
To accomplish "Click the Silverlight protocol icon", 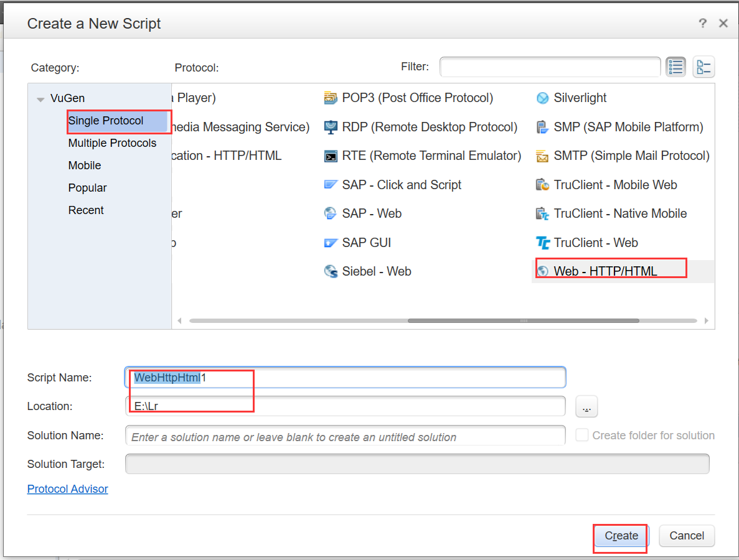I will coord(543,98).
